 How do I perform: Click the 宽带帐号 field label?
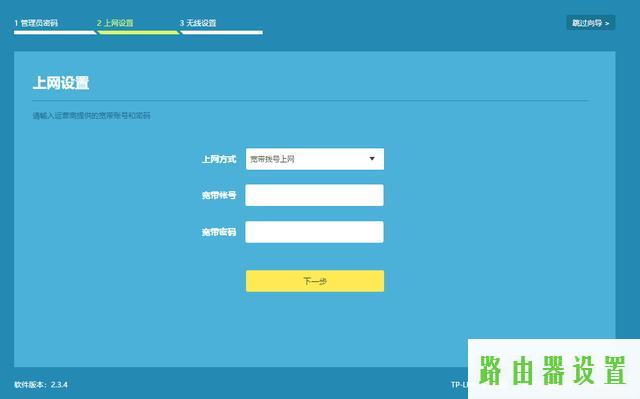point(219,195)
